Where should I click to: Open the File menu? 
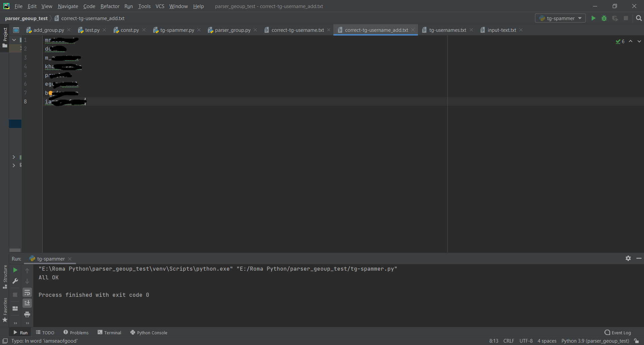tap(18, 6)
